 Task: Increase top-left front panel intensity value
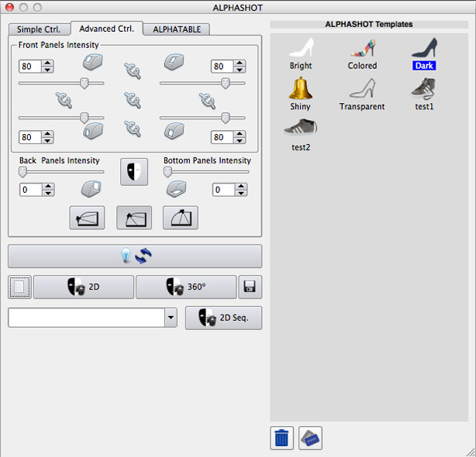pos(47,64)
